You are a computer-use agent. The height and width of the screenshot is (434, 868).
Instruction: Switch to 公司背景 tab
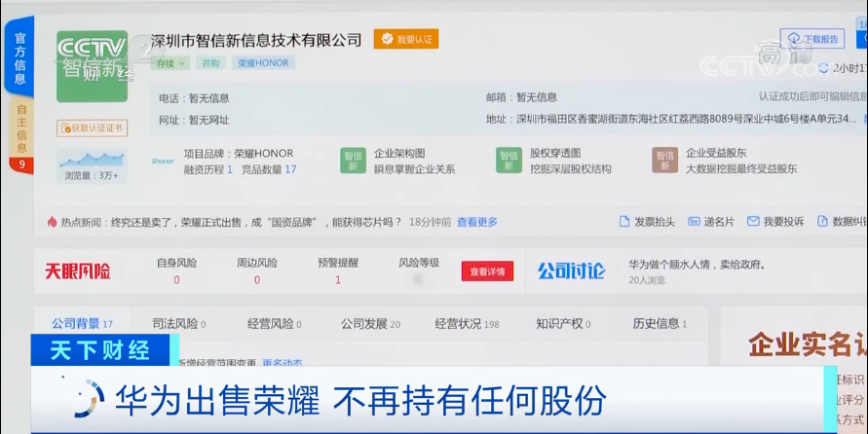tap(82, 324)
